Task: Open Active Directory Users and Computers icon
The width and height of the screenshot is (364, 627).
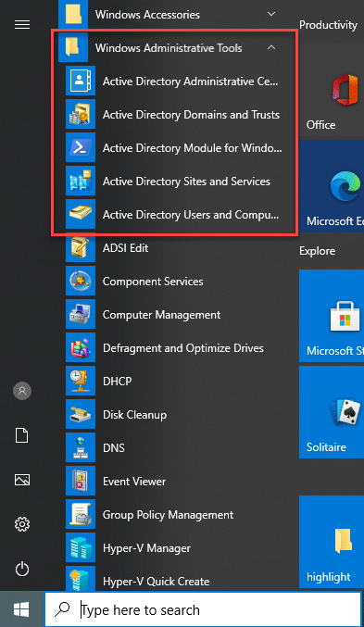Action: (x=81, y=214)
